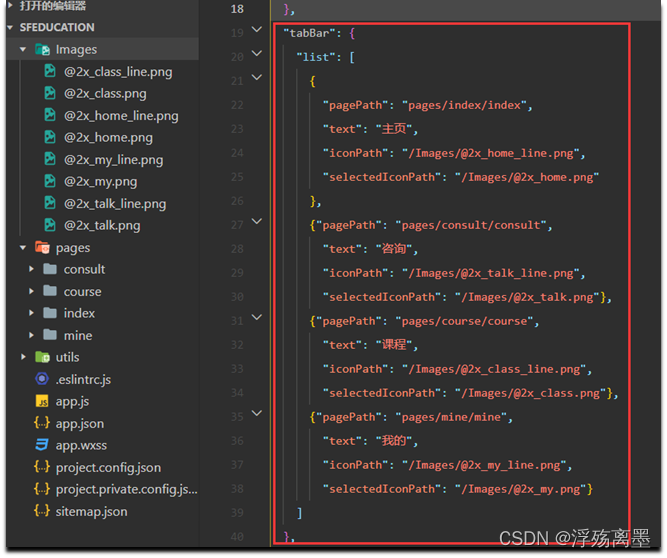
Task: Open the .eslintrc.js file
Action: [x=83, y=379]
